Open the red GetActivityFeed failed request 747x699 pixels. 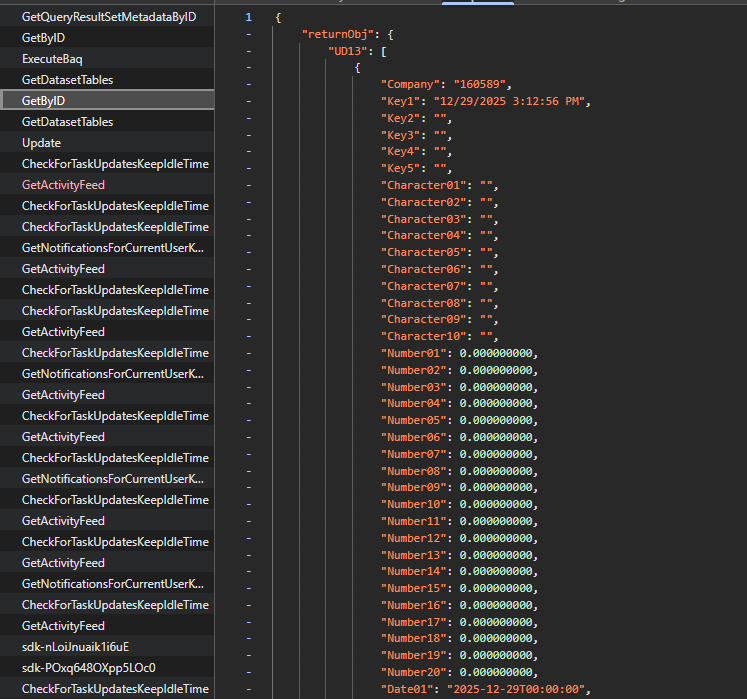(63, 184)
